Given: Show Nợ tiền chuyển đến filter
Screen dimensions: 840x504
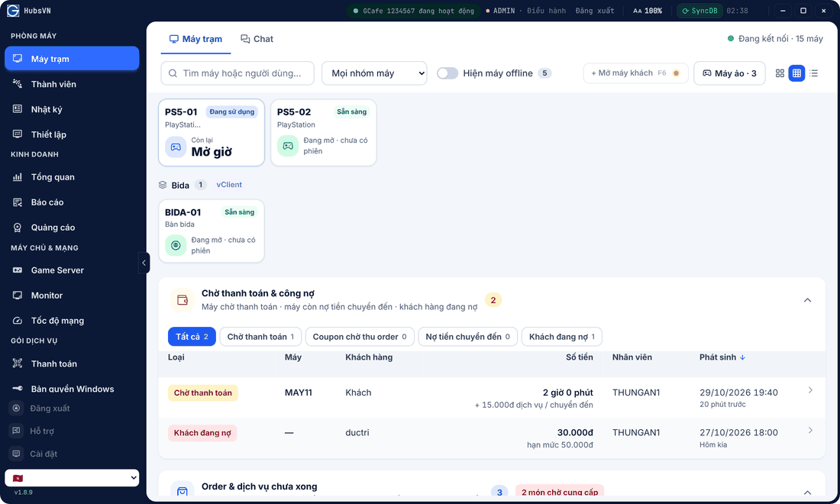Looking at the screenshot, I should tap(467, 337).
